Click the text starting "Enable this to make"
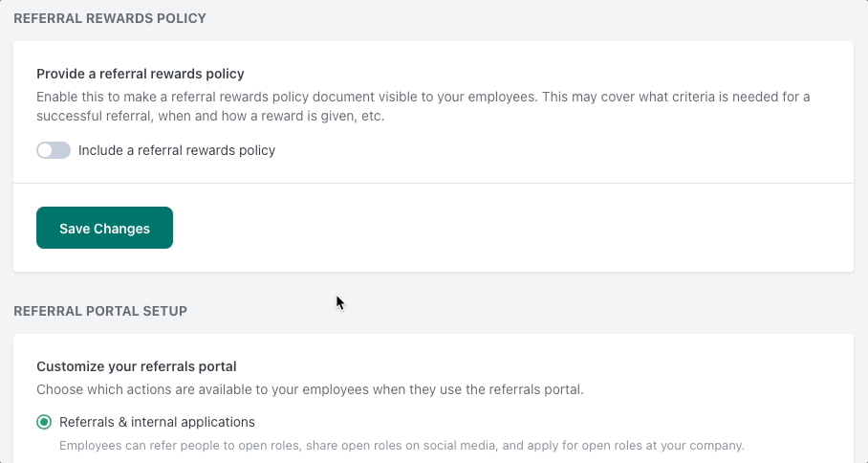868x463 pixels. [423, 97]
